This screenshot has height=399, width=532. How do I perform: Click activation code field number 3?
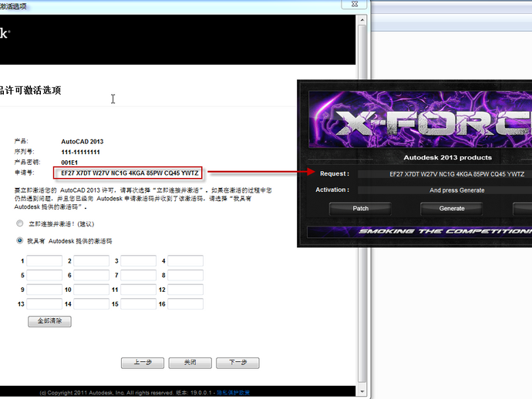(x=139, y=261)
